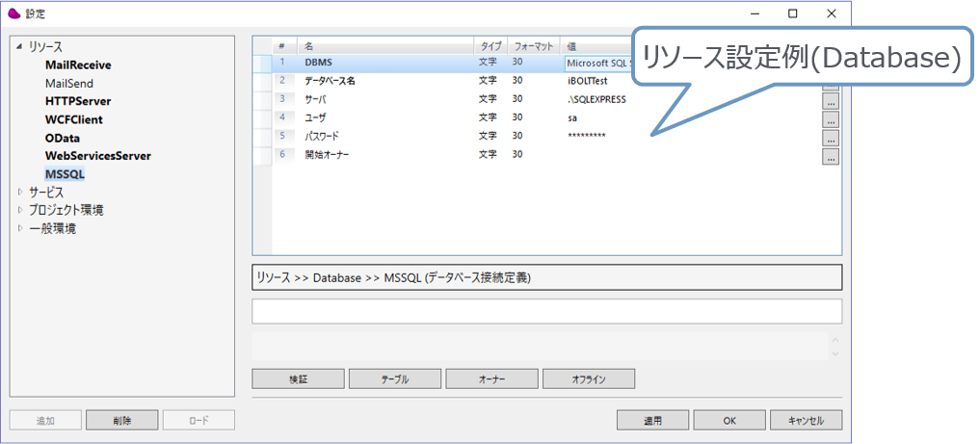Click the 検証 button
This screenshot has height=444, width=980.
[298, 379]
